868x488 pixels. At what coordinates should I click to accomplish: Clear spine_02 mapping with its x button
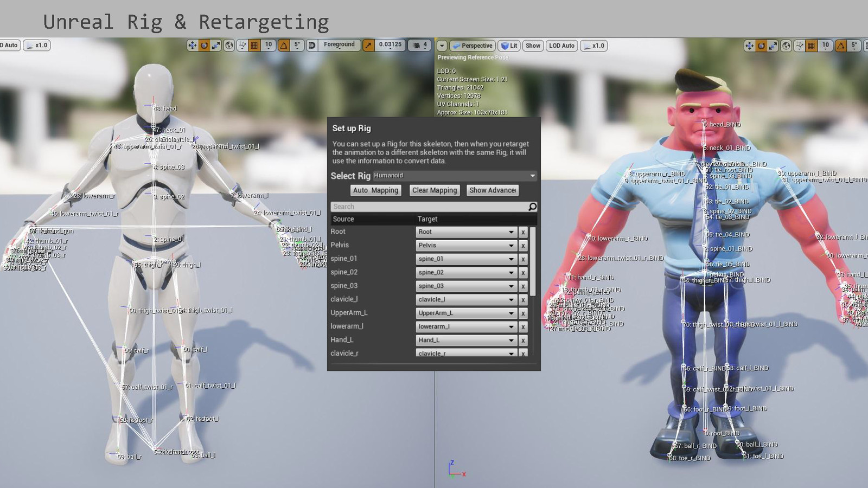click(523, 273)
